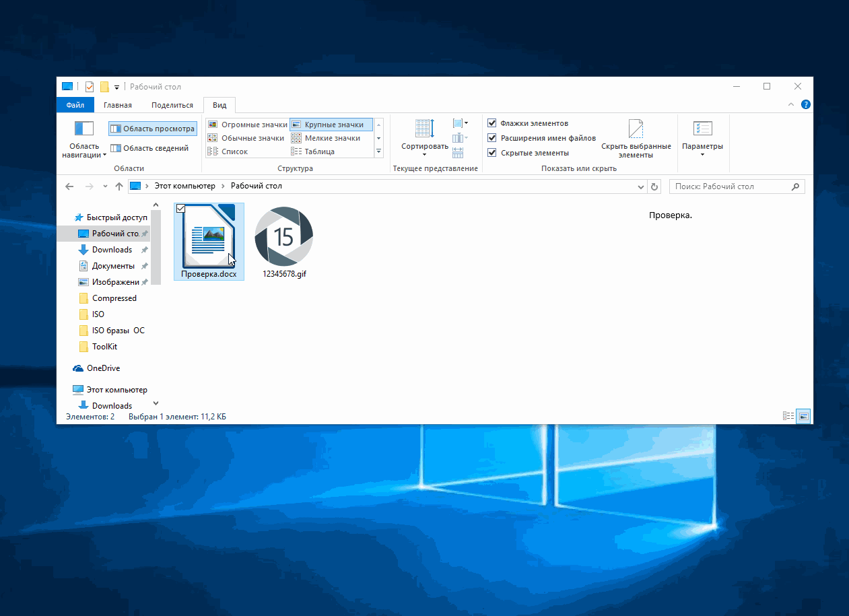Click the Size all columns to fit icon
The image size is (849, 616).
point(459,152)
